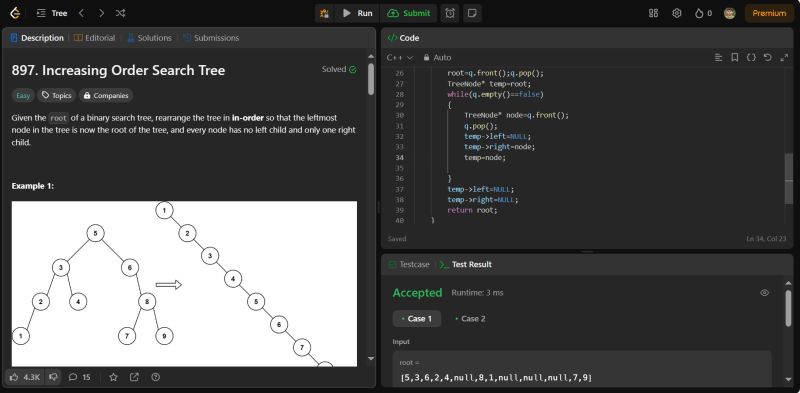The height and width of the screenshot is (393, 800).
Task: Open the settings gear icon
Action: (677, 13)
